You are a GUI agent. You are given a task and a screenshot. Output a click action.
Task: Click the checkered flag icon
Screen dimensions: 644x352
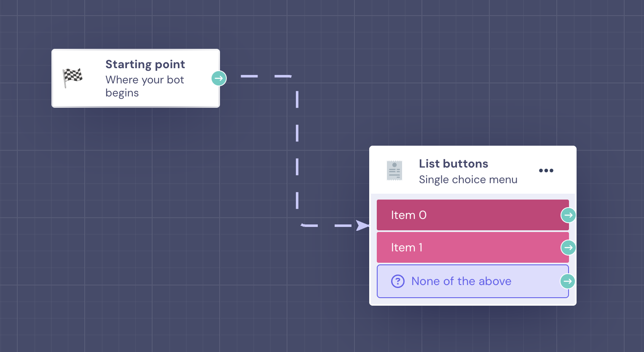tap(72, 78)
